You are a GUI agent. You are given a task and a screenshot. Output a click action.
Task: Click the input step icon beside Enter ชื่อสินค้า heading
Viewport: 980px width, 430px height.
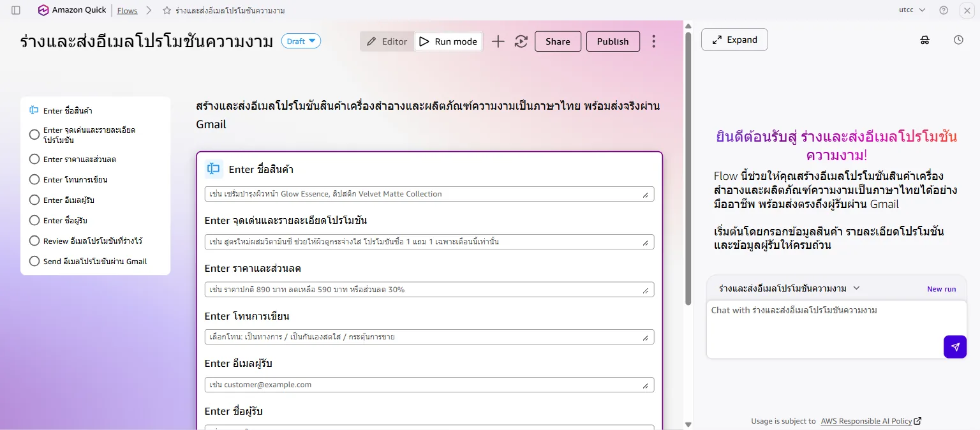click(x=214, y=169)
